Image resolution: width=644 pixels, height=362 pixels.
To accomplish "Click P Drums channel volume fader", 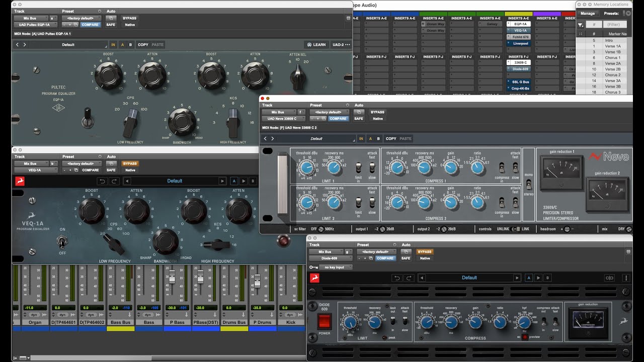I will point(257,281).
